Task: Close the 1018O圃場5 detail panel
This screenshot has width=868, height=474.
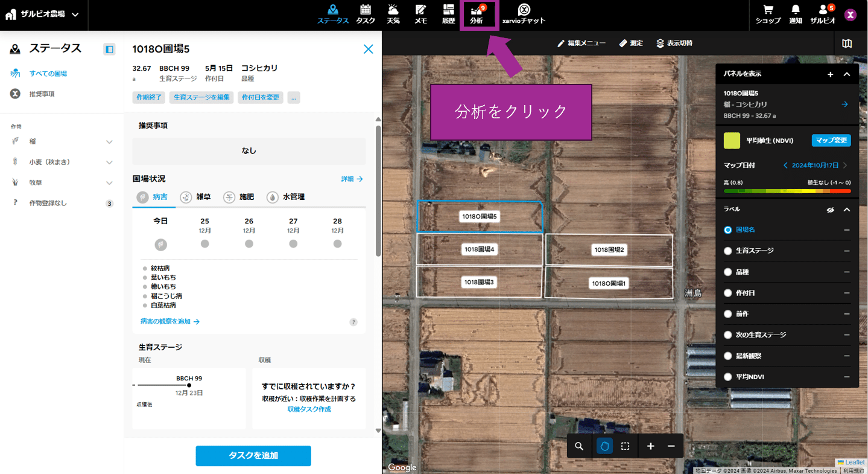Action: point(369,49)
